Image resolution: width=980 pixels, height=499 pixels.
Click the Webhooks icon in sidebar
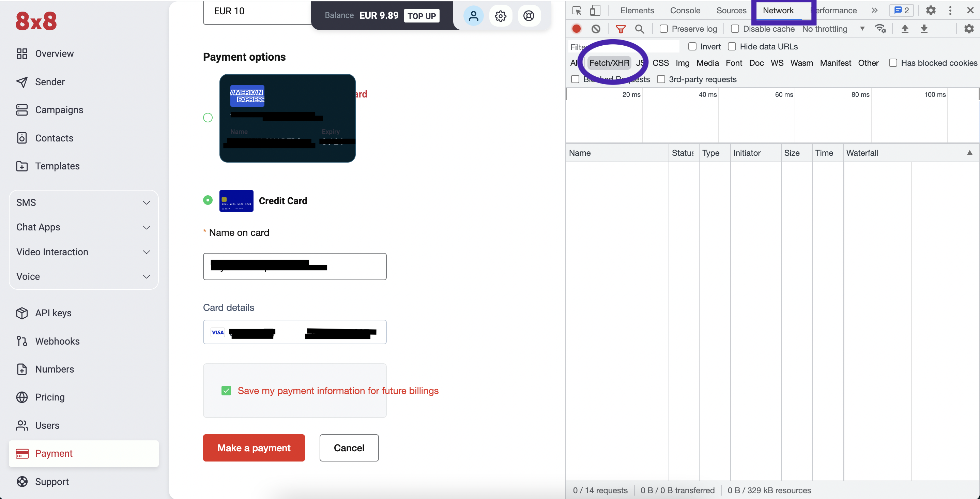click(22, 341)
